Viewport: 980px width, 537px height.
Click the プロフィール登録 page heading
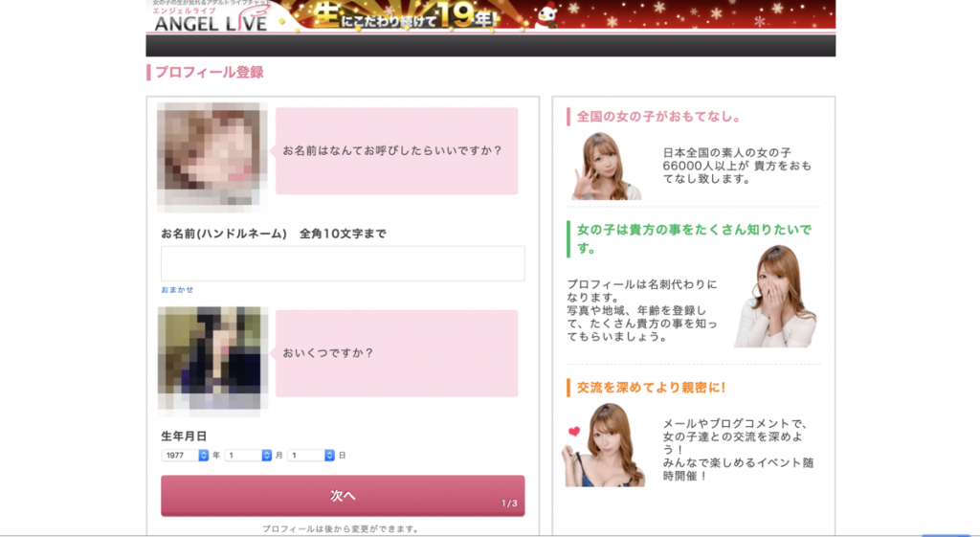coord(209,73)
